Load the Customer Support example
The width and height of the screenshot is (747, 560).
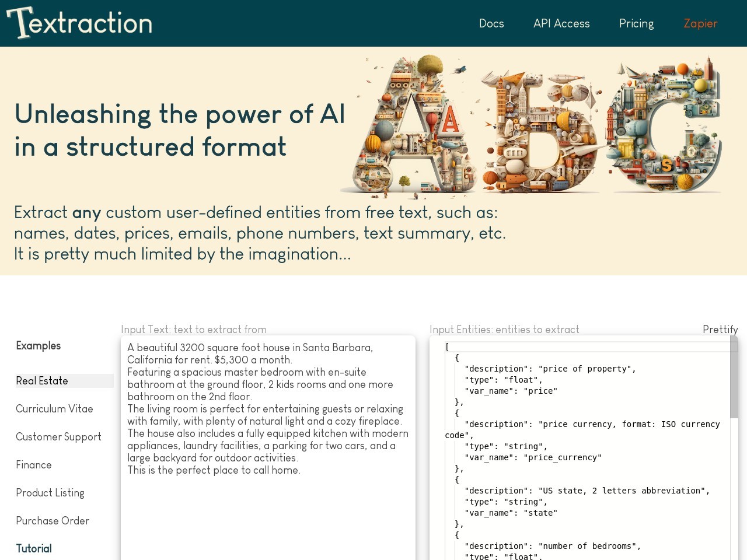coord(58,437)
